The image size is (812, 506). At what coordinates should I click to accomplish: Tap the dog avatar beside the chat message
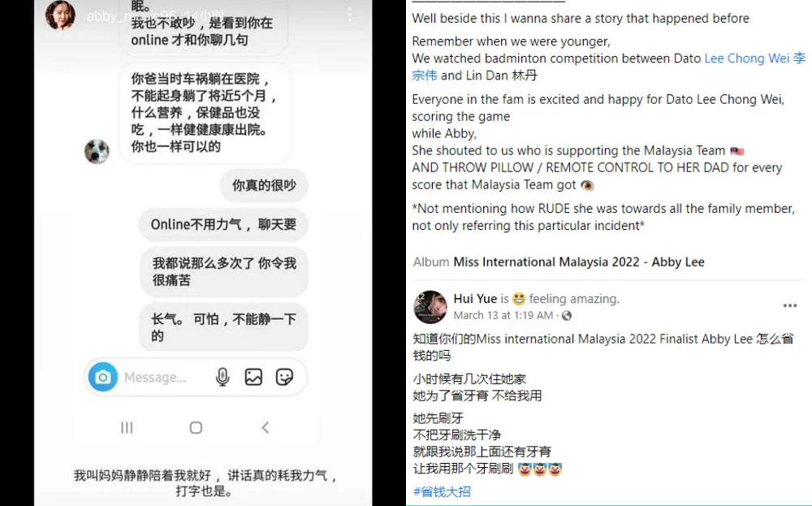[x=97, y=152]
